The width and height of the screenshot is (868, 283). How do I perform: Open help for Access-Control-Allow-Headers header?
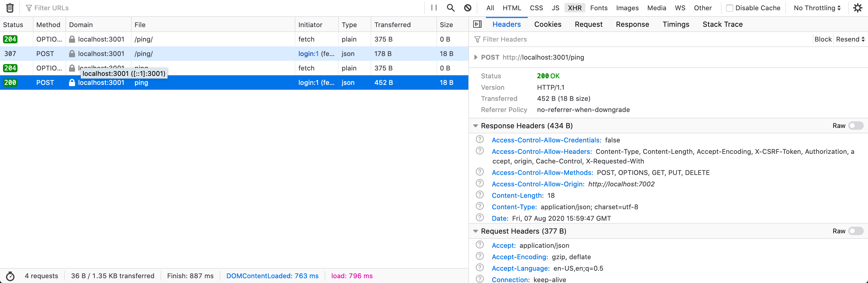click(480, 151)
